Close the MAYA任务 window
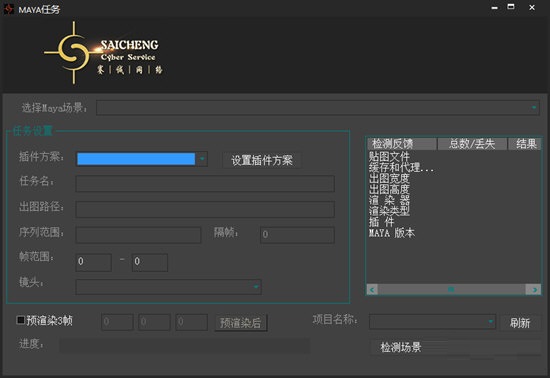This screenshot has width=550, height=378. pos(532,7)
